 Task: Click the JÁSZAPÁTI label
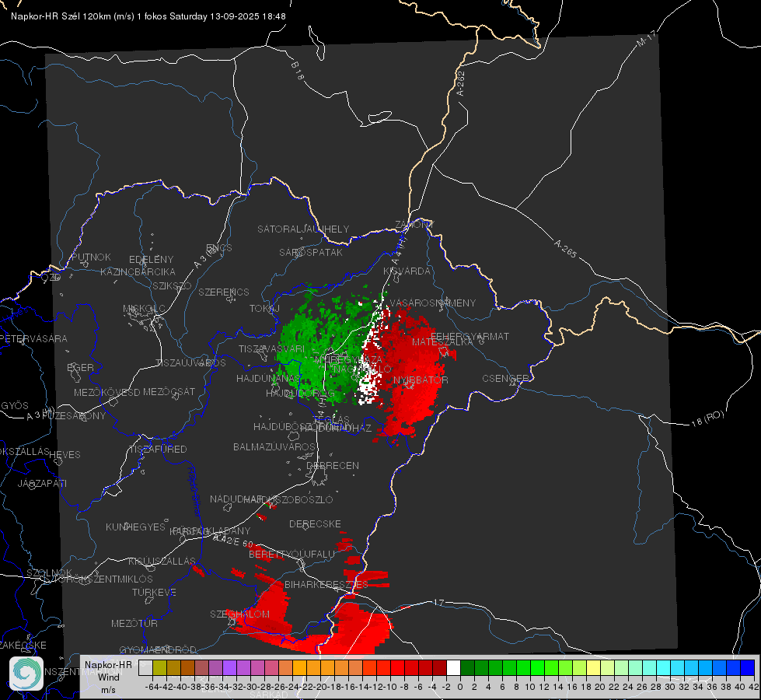click(x=42, y=483)
